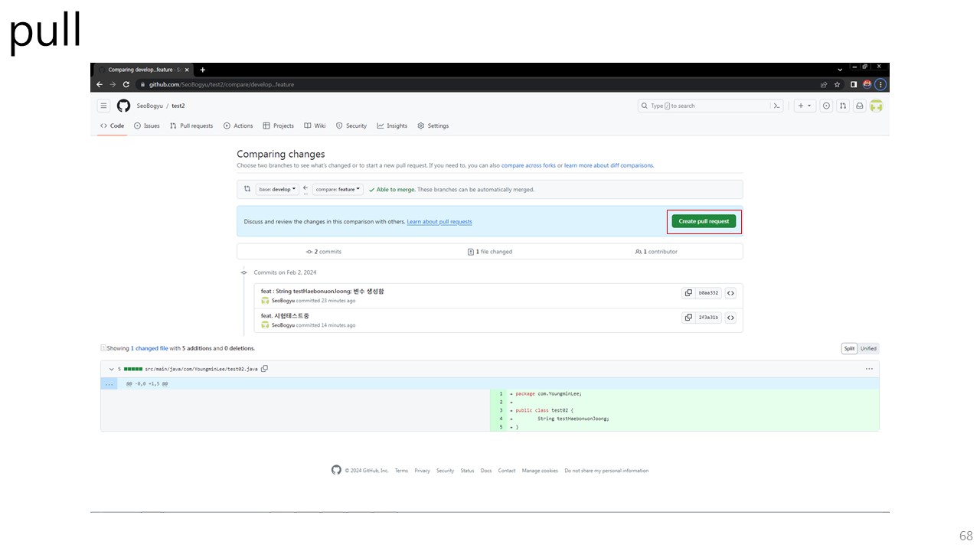Open commit feat. 시험테스트중
Viewport: 980px width, 551px height.
pos(285,316)
